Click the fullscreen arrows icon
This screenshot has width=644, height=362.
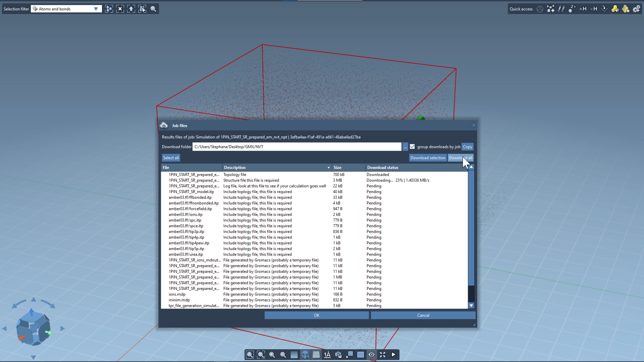[383, 355]
